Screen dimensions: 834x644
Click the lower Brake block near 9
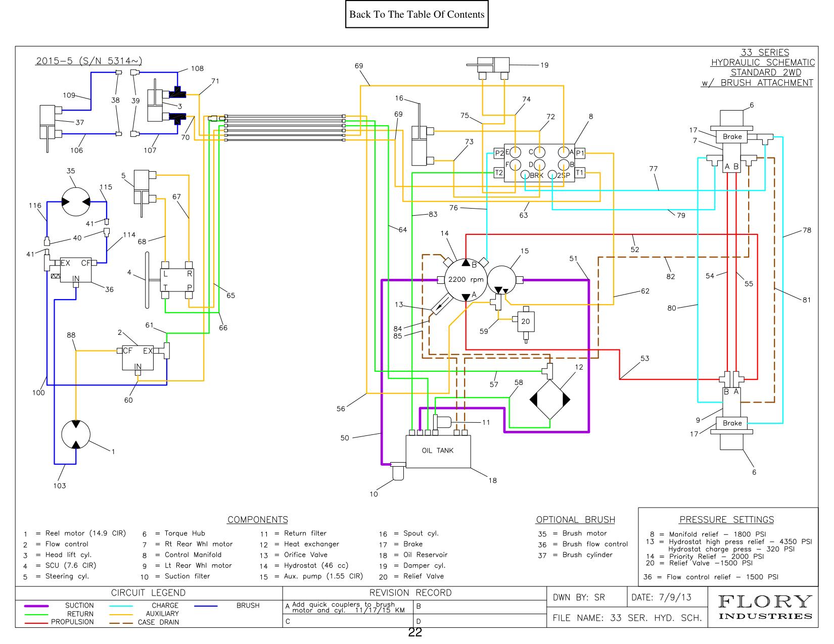(x=732, y=423)
